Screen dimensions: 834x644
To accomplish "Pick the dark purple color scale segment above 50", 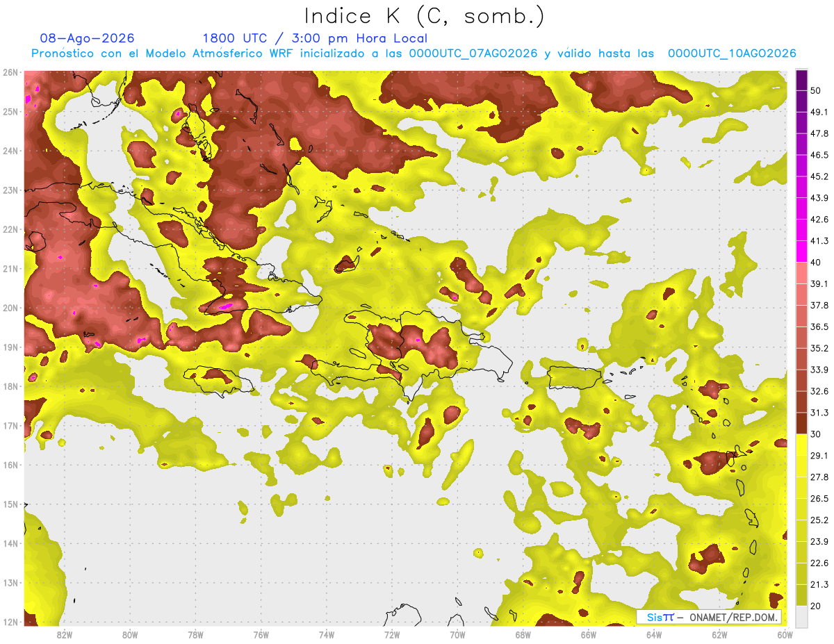I will [801, 81].
